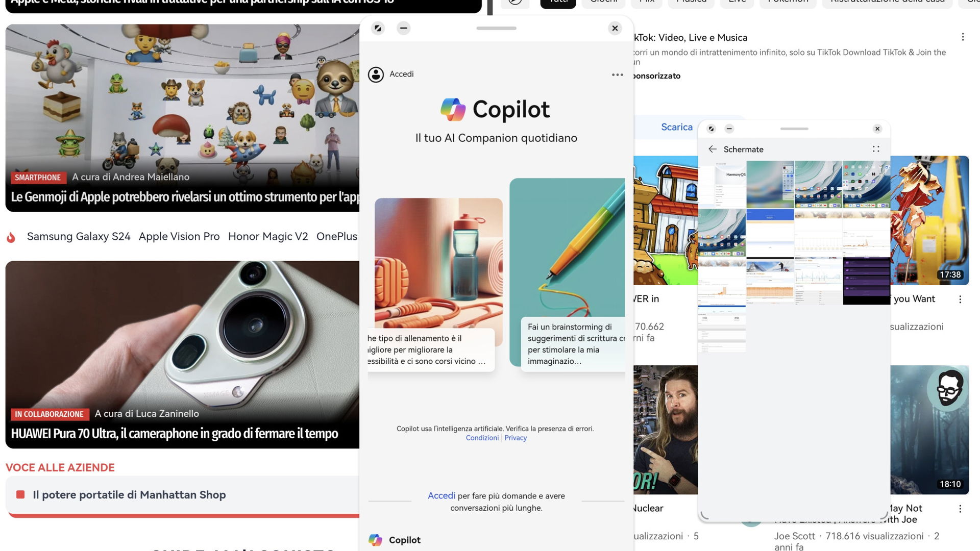Close the Copilot floating window
The image size is (980, 551).
point(615,28)
